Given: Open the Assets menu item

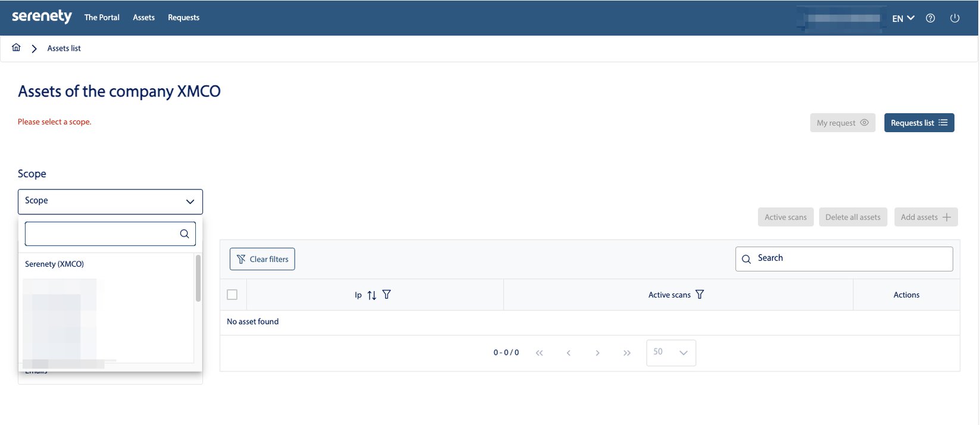Looking at the screenshot, I should coord(143,18).
